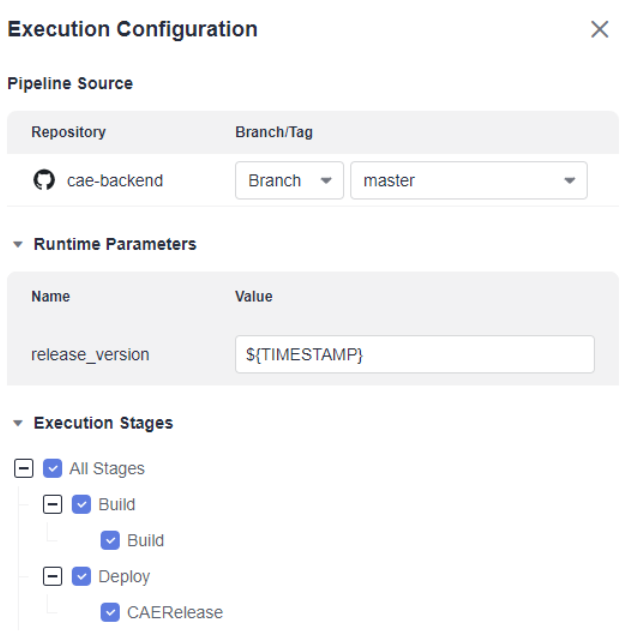Collapse the Build stage tree node
This screenshot has height=634, width=637.
pyautogui.click(x=52, y=504)
